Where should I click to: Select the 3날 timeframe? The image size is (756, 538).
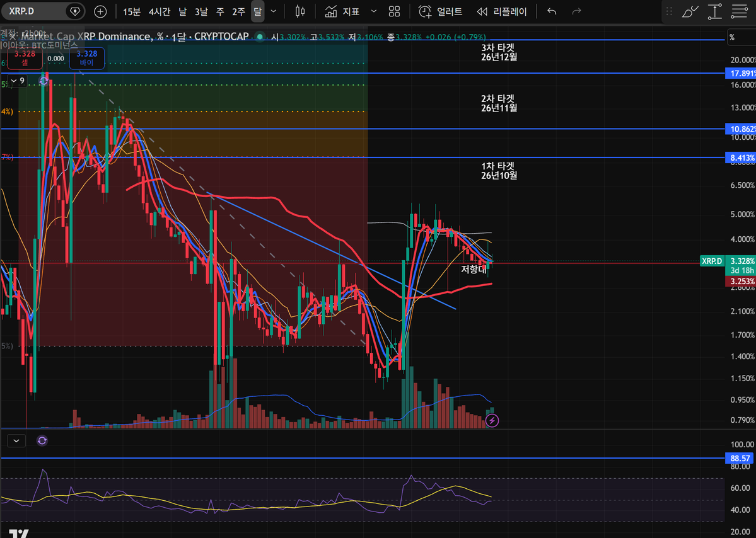point(201,11)
